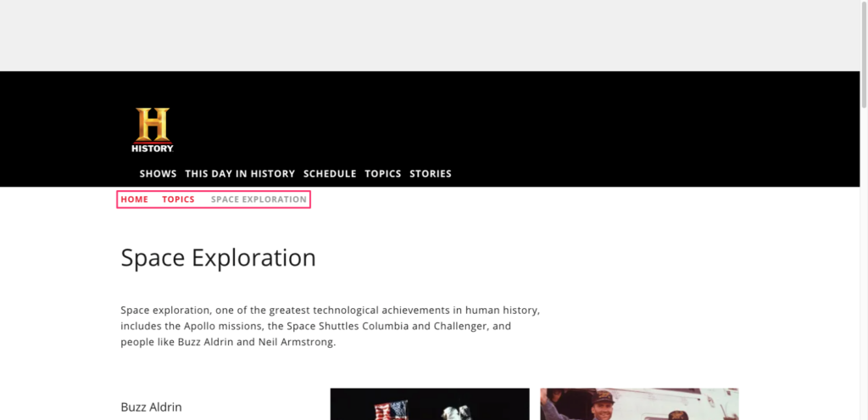Screen dimensions: 868x420
Task: Open the rightmost article thumbnail image
Action: click(639, 404)
